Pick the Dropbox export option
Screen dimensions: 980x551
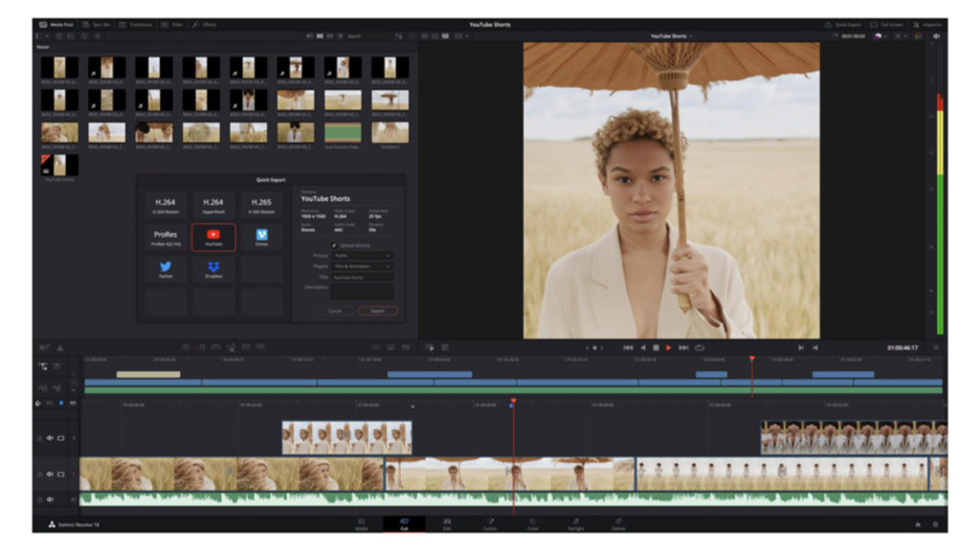point(213,270)
